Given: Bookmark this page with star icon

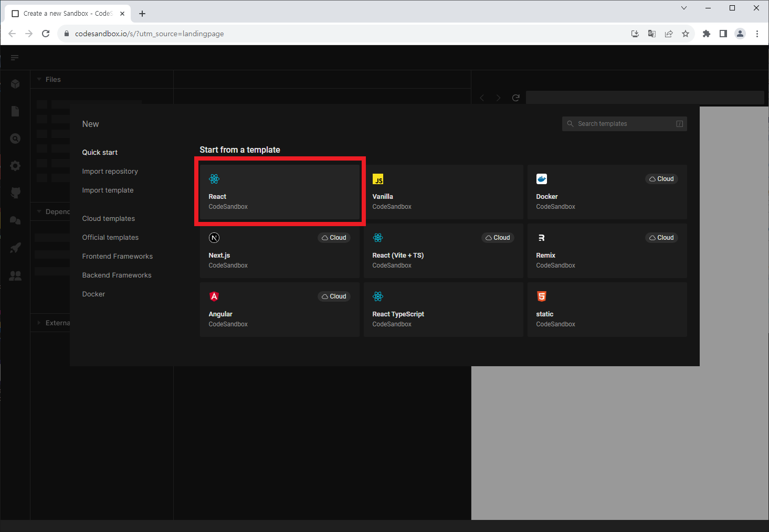Looking at the screenshot, I should pos(686,34).
